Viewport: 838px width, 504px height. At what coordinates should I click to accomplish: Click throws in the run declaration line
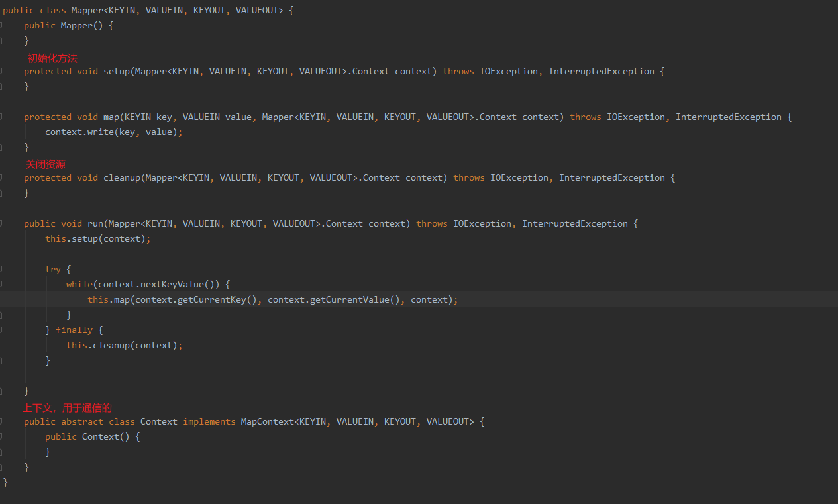(432, 223)
